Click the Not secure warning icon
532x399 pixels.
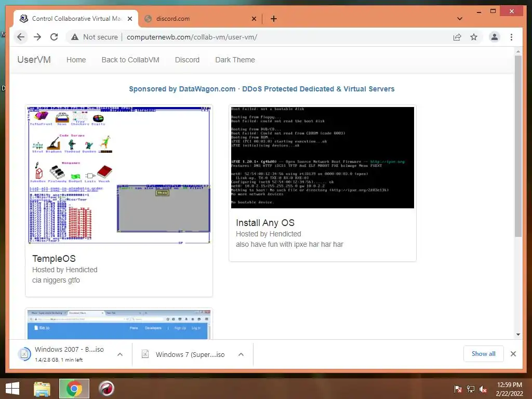pos(75,37)
